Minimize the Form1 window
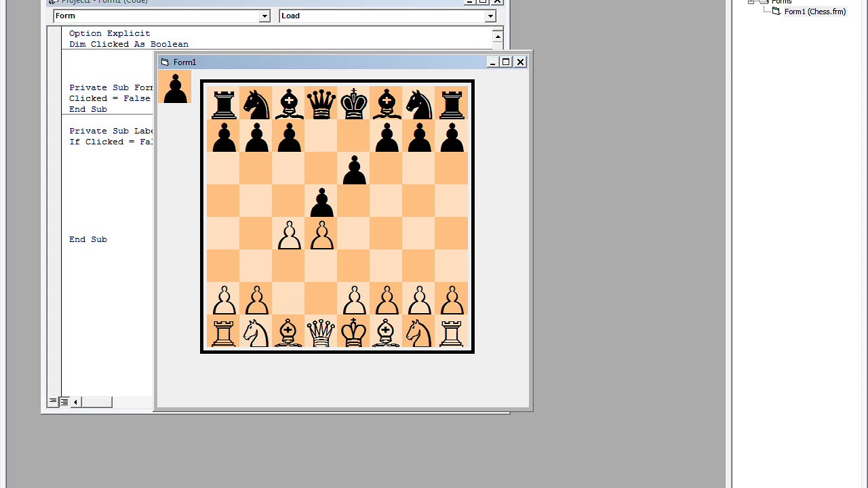 point(493,62)
